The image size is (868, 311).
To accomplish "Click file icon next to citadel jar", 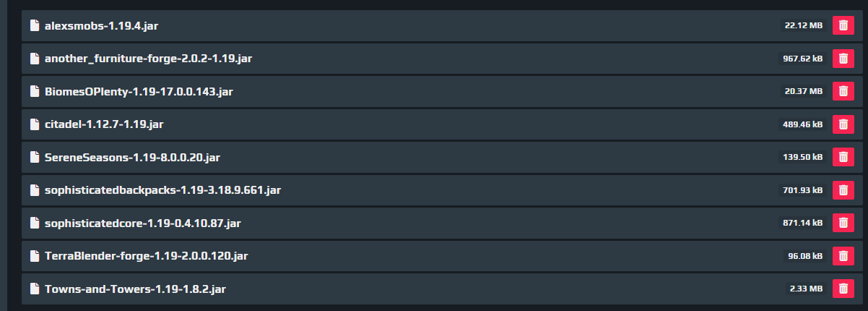I will pos(34,124).
